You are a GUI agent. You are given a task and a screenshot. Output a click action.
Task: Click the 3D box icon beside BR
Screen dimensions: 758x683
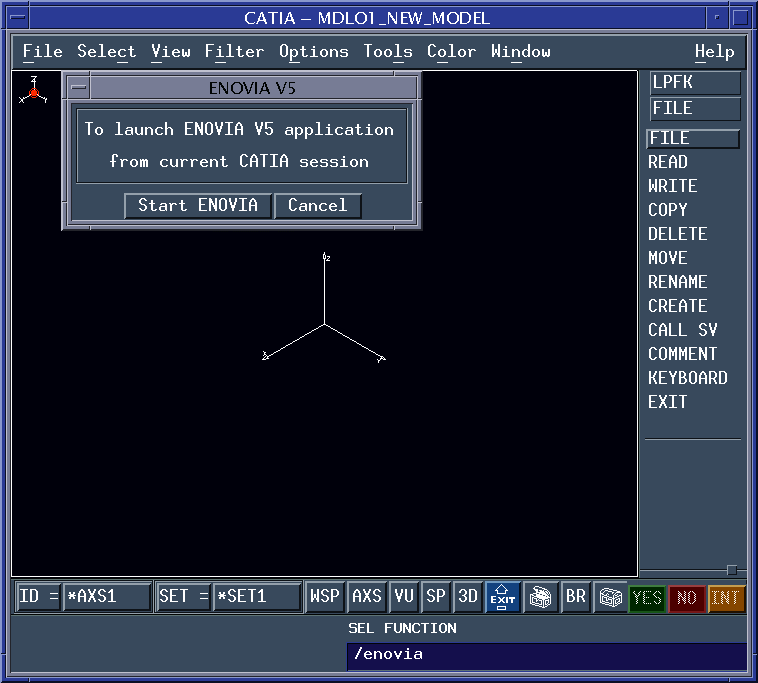[610, 597]
